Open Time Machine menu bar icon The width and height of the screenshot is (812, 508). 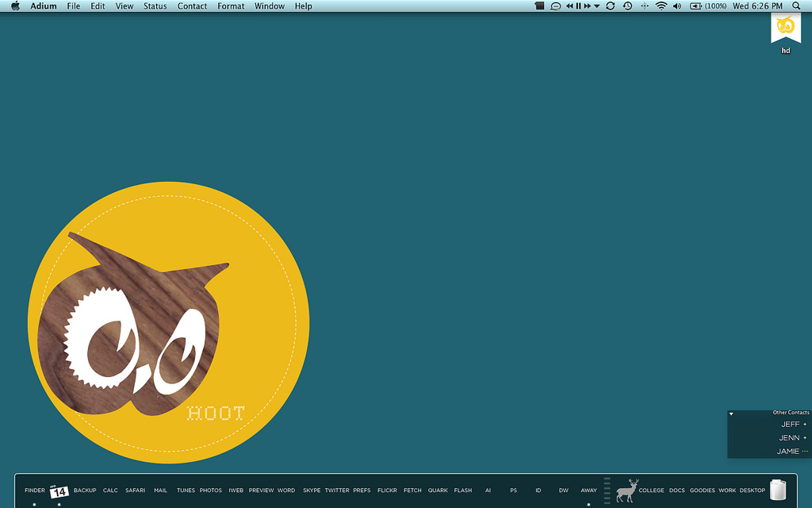(627, 6)
